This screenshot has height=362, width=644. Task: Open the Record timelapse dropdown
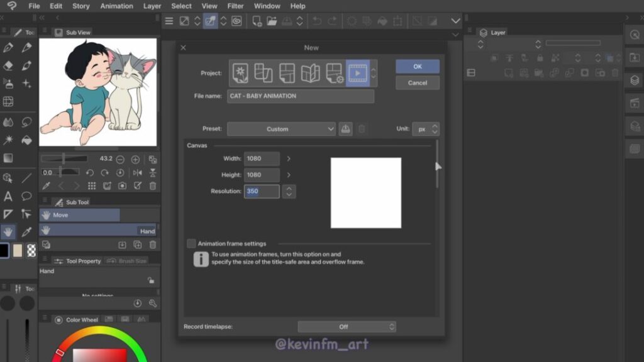coord(347,327)
